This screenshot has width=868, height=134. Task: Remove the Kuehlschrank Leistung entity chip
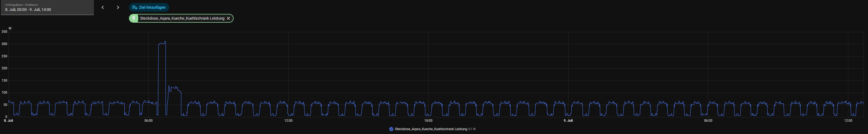click(228, 19)
